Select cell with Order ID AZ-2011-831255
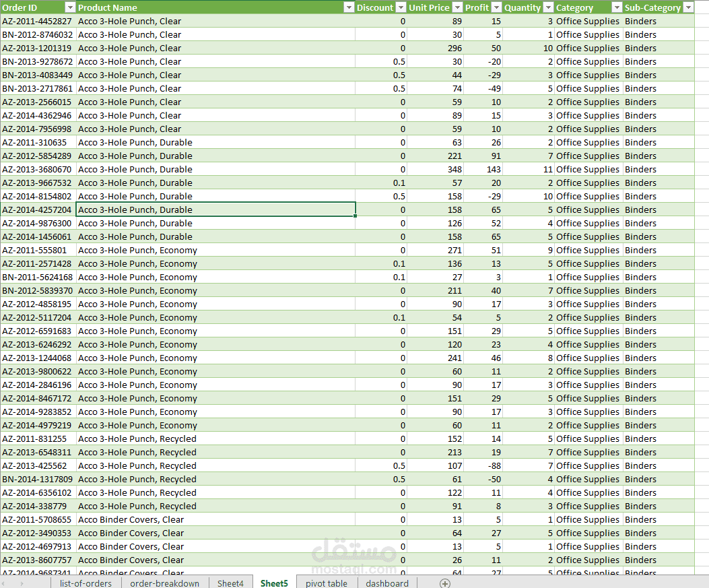Screen dimensions: 709x588 [x=38, y=438]
